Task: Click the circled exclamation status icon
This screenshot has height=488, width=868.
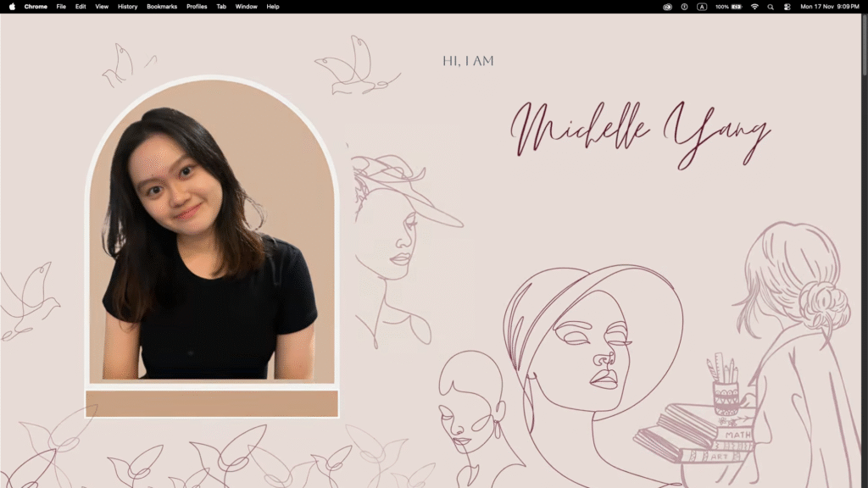Action: click(684, 6)
